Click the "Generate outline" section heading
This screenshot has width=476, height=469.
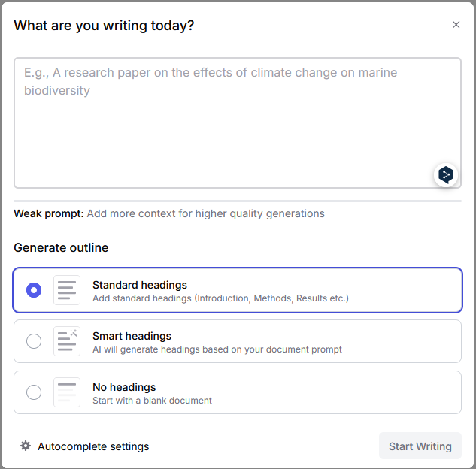pyautogui.click(x=61, y=247)
